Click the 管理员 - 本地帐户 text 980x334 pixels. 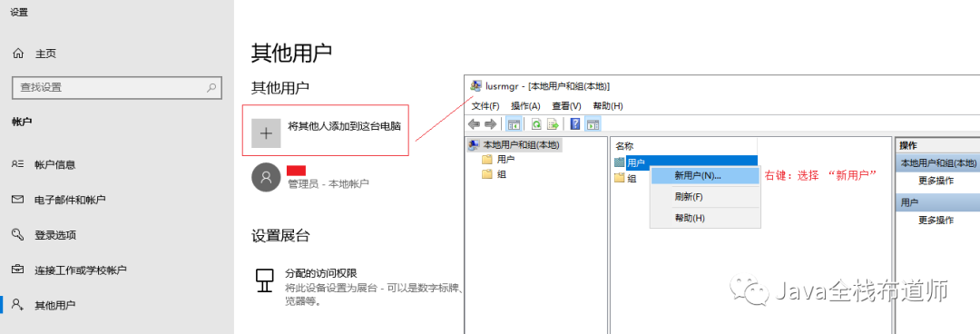click(x=328, y=184)
